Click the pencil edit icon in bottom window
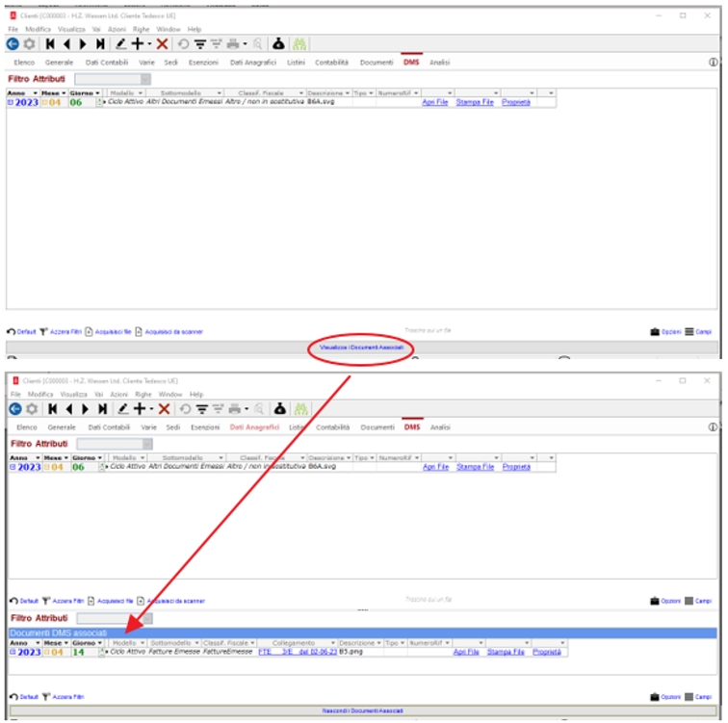 pyautogui.click(x=123, y=409)
